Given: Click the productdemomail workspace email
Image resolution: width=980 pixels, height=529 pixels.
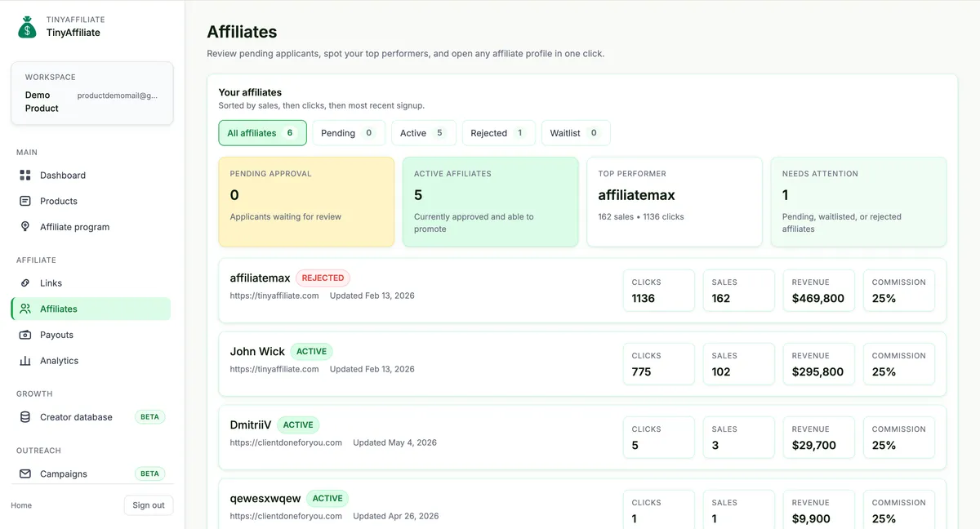Looking at the screenshot, I should [x=118, y=96].
